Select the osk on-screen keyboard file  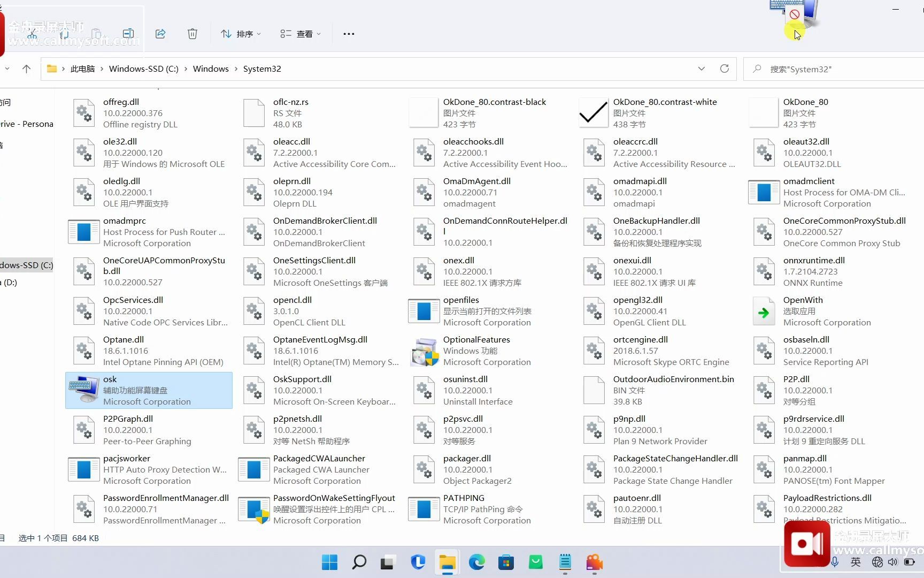[149, 390]
